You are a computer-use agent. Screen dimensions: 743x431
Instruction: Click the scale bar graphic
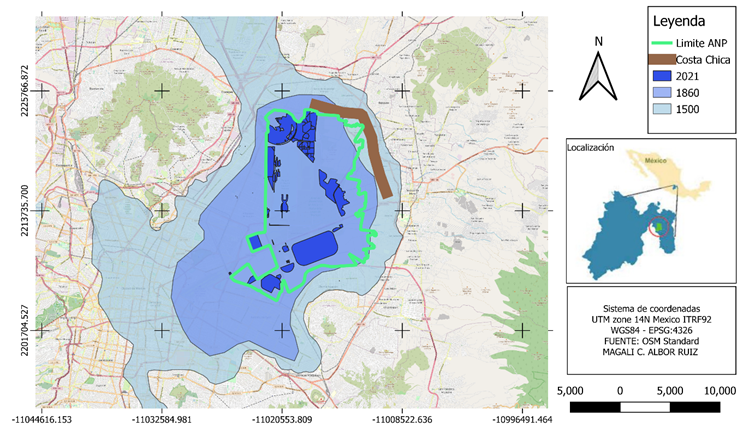click(x=645, y=407)
